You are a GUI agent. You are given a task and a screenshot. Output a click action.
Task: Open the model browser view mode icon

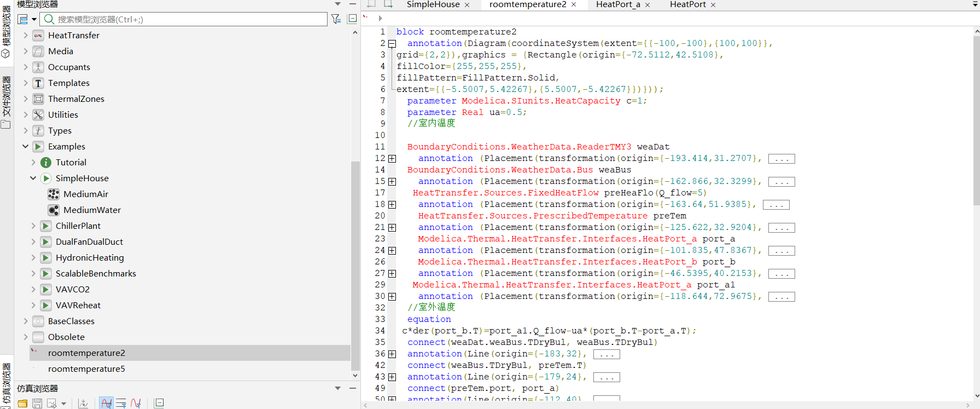tap(23, 20)
